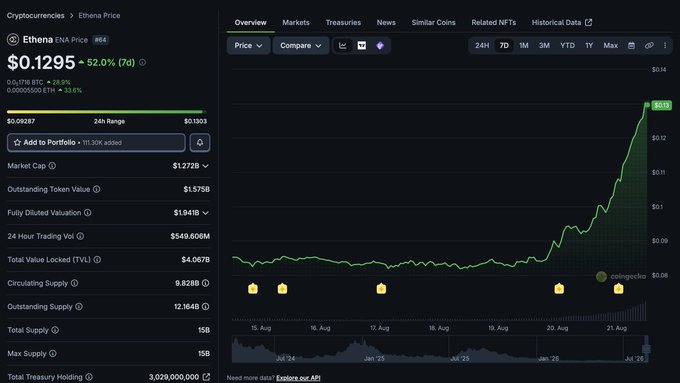The image size is (680, 383).
Task: Switch to the Related NFTs tab
Action: (x=494, y=23)
